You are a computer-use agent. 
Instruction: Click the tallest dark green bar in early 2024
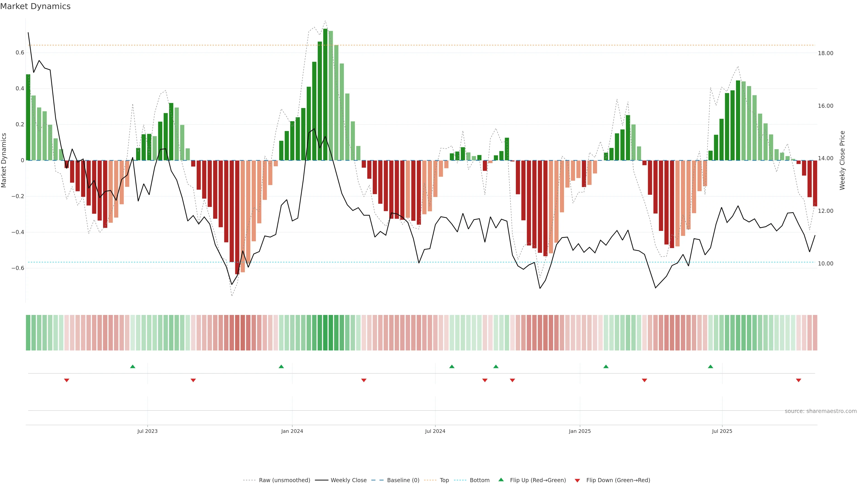click(x=325, y=94)
